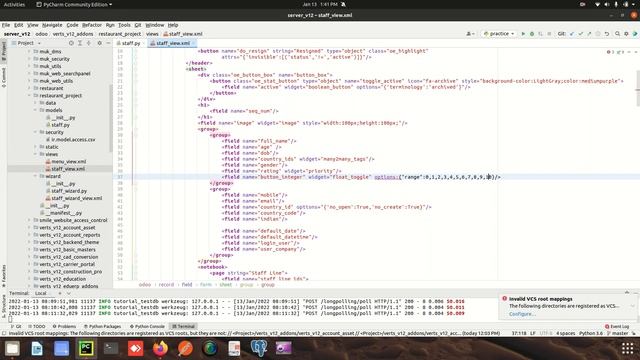Image resolution: width=640 pixels, height=360 pixels.
Task: Open the Tools menu
Action: click(124, 25)
